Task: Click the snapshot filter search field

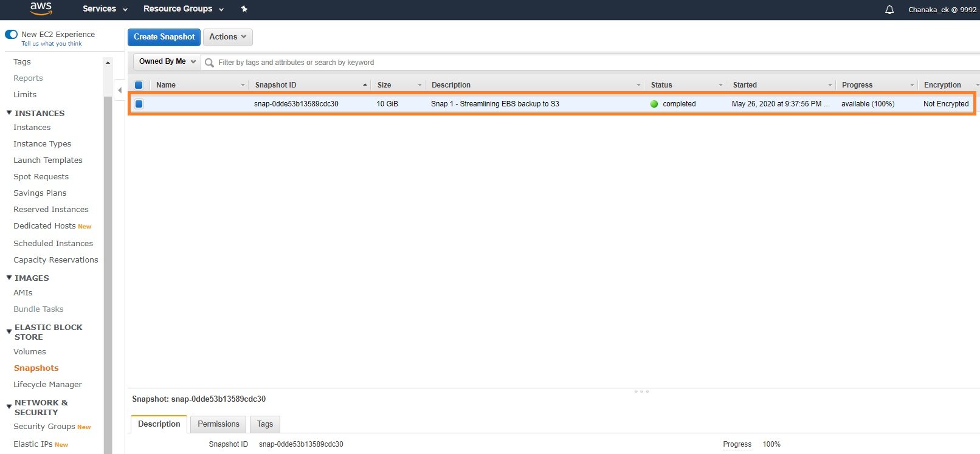Action: point(547,63)
